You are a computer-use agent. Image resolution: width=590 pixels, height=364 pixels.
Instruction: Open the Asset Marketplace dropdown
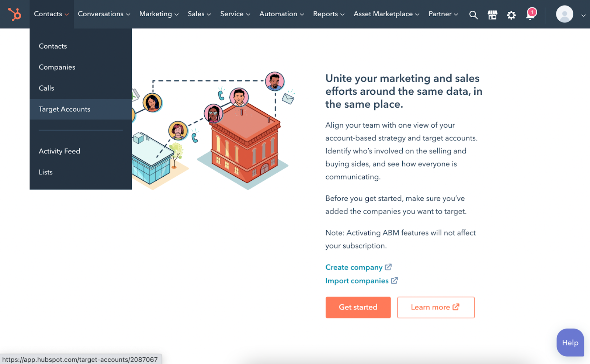point(386,14)
